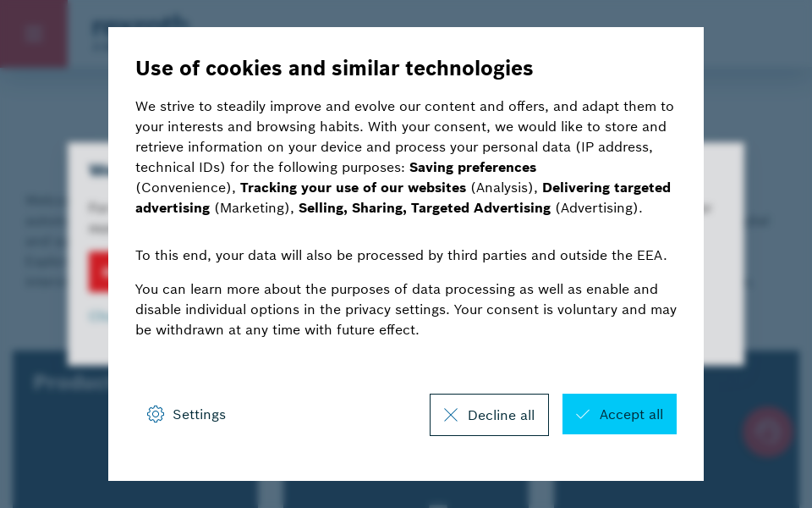
Task: Click the bold 'Saving preferences' text
Action: click(473, 168)
